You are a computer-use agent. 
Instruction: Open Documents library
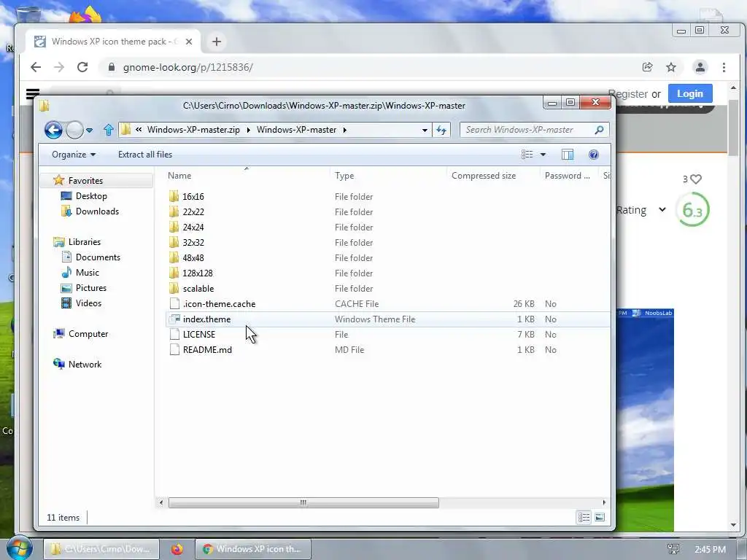click(98, 257)
